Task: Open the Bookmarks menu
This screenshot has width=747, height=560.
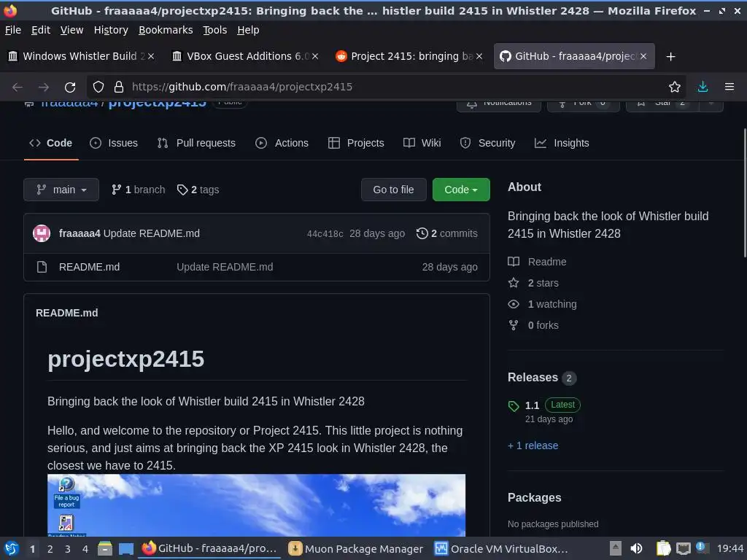Action: tap(166, 30)
